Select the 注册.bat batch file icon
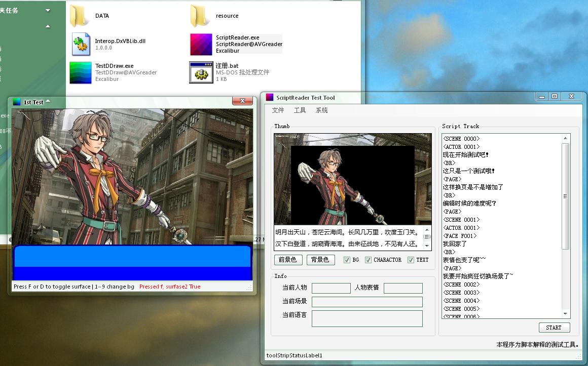Viewport: 588px width, 366px height. (x=201, y=72)
